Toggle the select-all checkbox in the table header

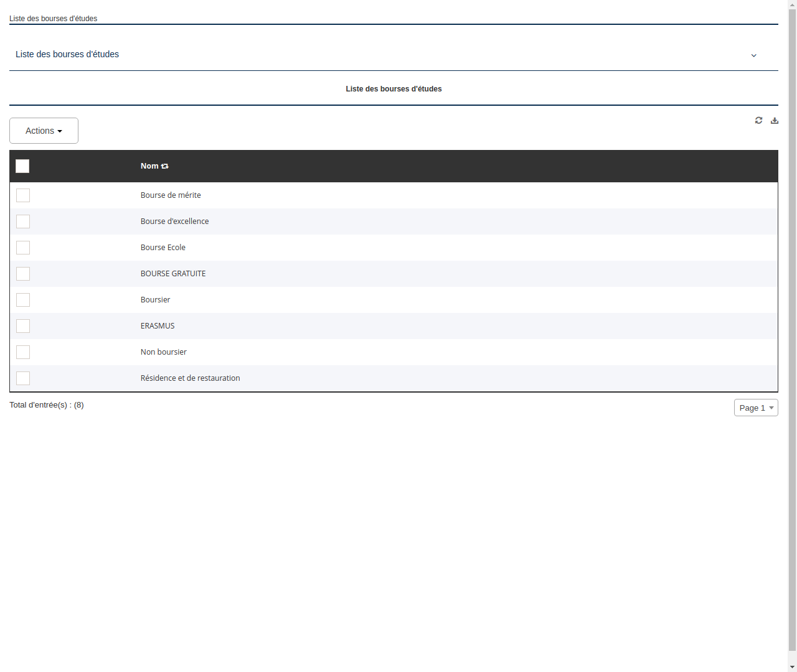click(22, 166)
